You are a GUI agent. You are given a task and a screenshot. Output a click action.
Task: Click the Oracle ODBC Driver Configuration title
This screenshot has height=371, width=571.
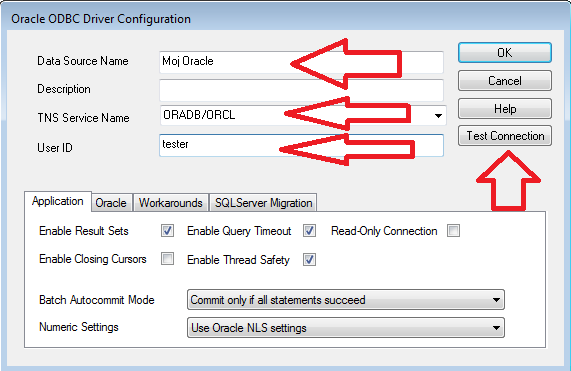coord(101,19)
